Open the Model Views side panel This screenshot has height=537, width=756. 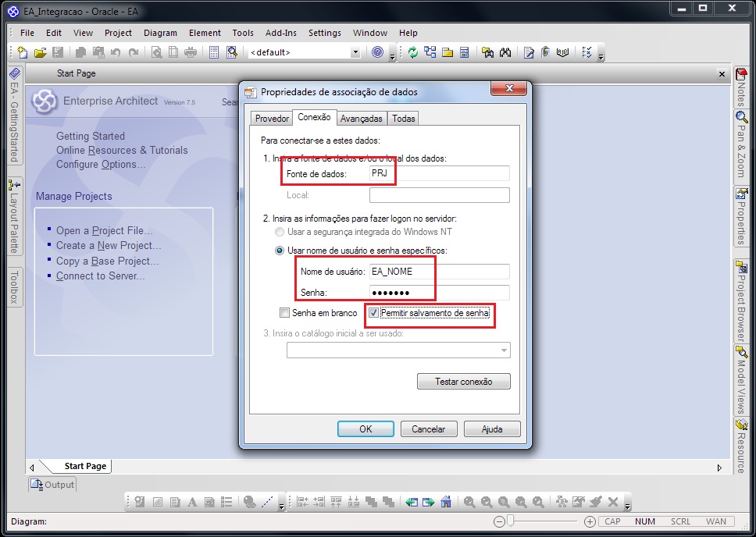pos(741,380)
